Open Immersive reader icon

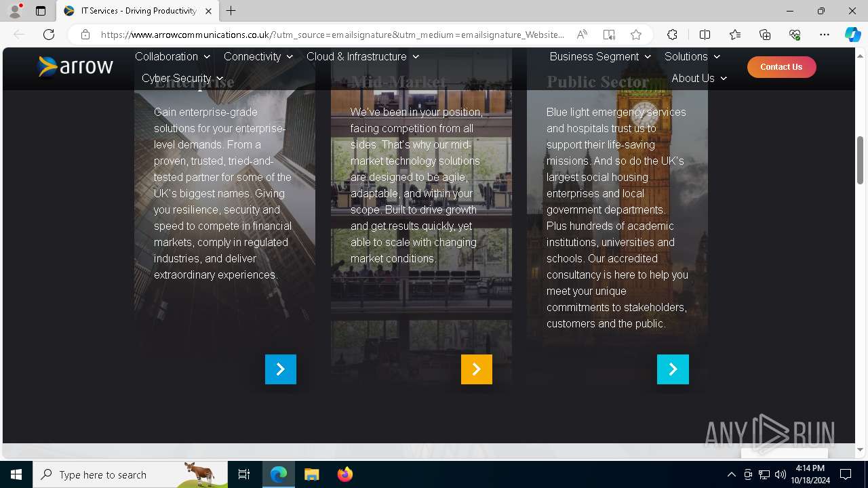coord(609,35)
